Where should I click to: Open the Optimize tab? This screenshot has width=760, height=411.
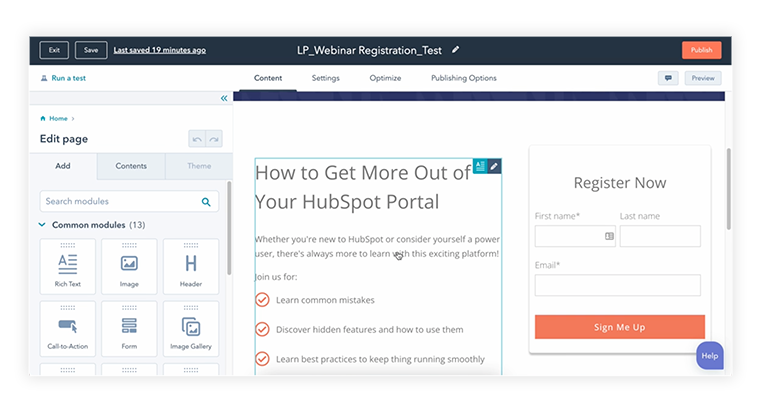click(x=385, y=78)
